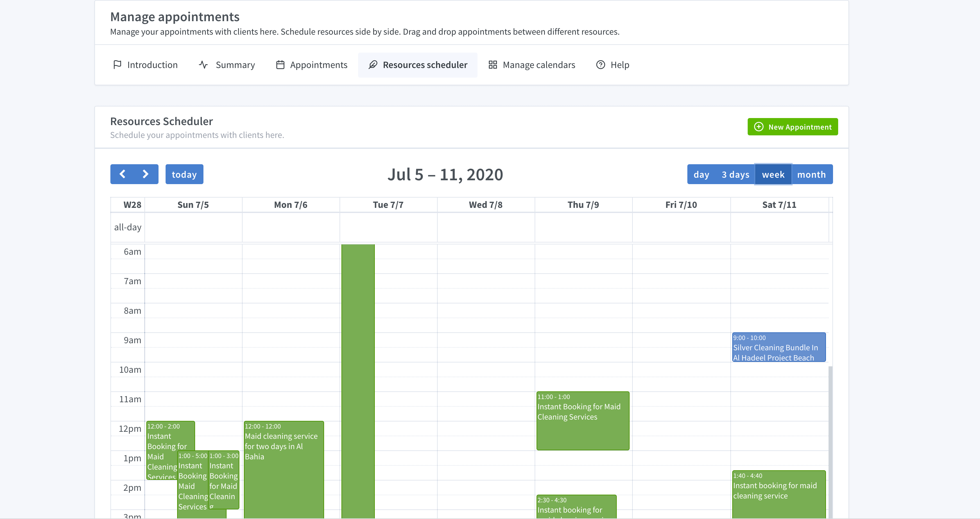Click the flag icon beside Introduction
The height and width of the screenshot is (519, 980).
coord(117,65)
